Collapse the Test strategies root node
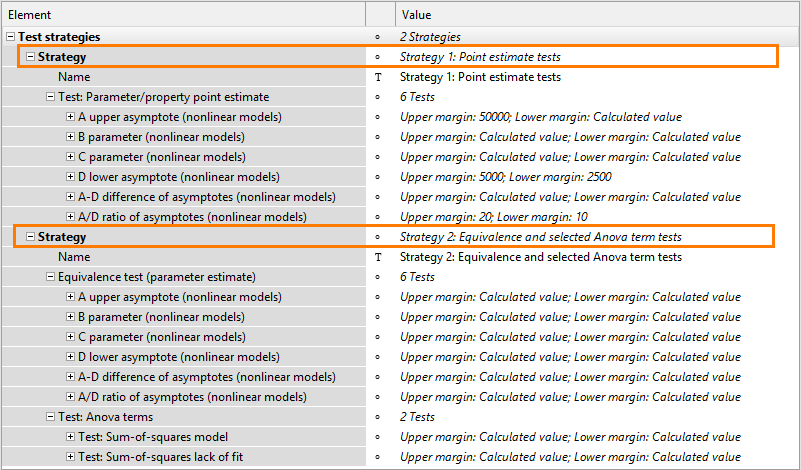The height and width of the screenshot is (470, 801). coord(10,37)
